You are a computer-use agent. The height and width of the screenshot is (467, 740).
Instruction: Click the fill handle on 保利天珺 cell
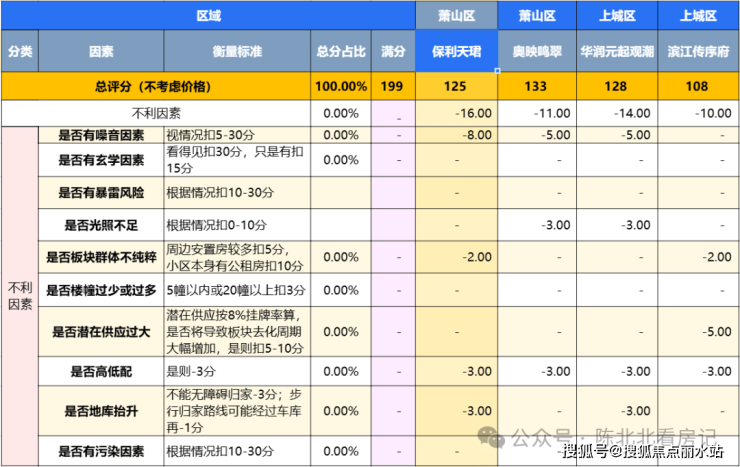click(497, 71)
